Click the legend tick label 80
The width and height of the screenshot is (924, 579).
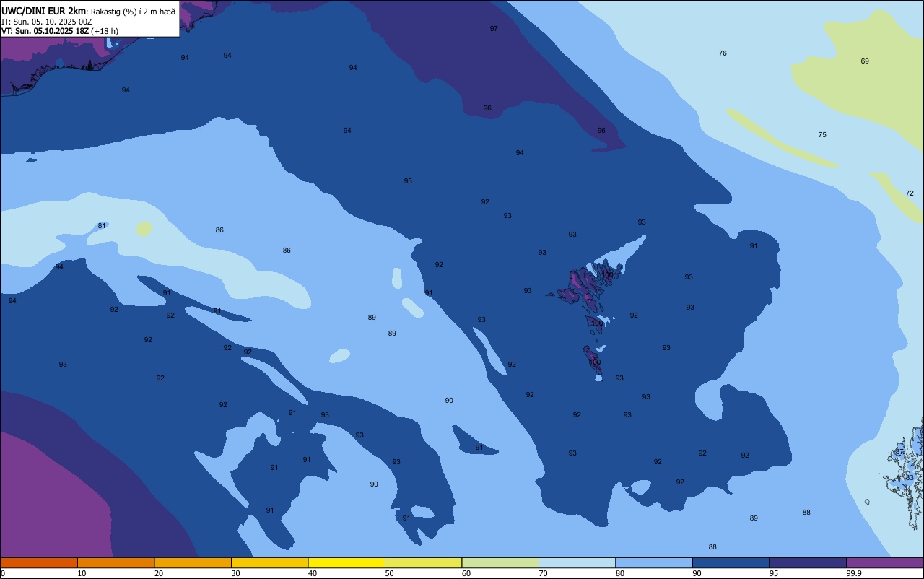tap(620, 573)
